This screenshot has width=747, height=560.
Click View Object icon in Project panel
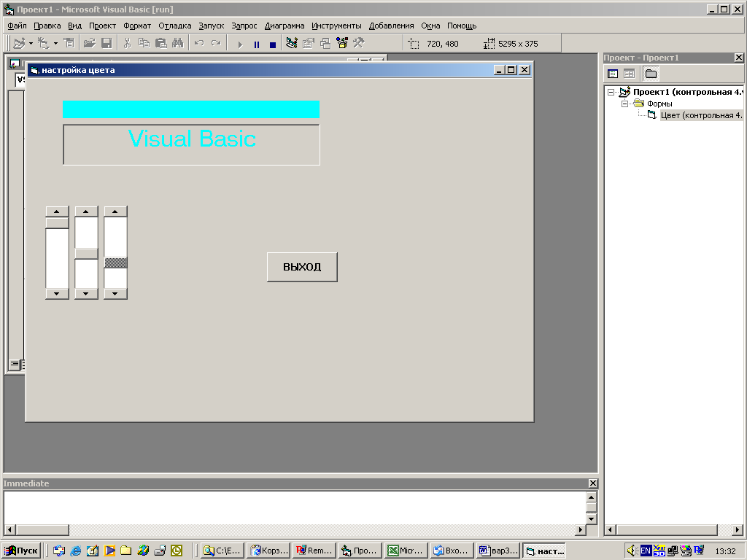630,74
